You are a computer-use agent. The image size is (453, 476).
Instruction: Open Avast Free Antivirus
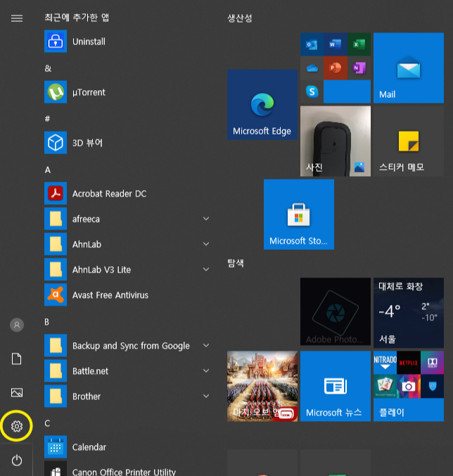[127, 295]
